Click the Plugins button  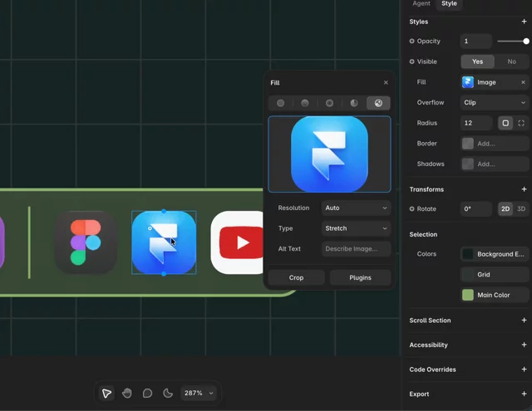pos(360,277)
